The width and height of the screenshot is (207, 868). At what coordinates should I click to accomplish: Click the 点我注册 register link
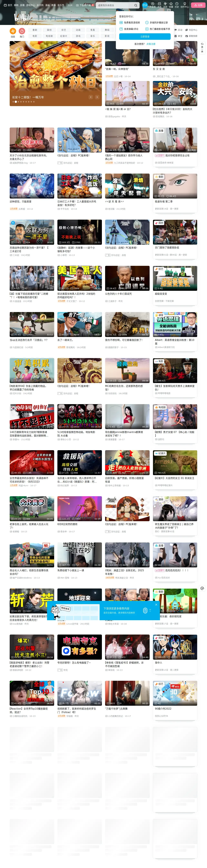151,44
